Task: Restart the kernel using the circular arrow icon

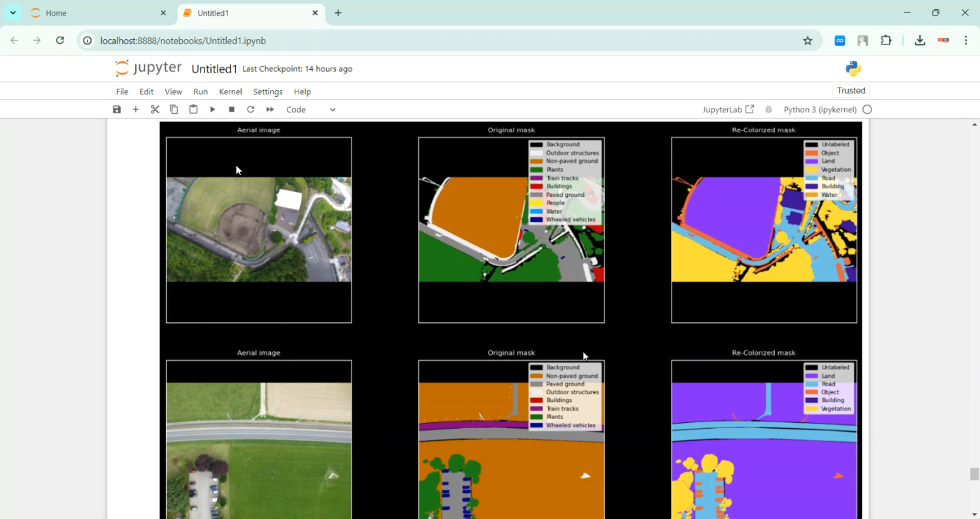Action: point(250,110)
